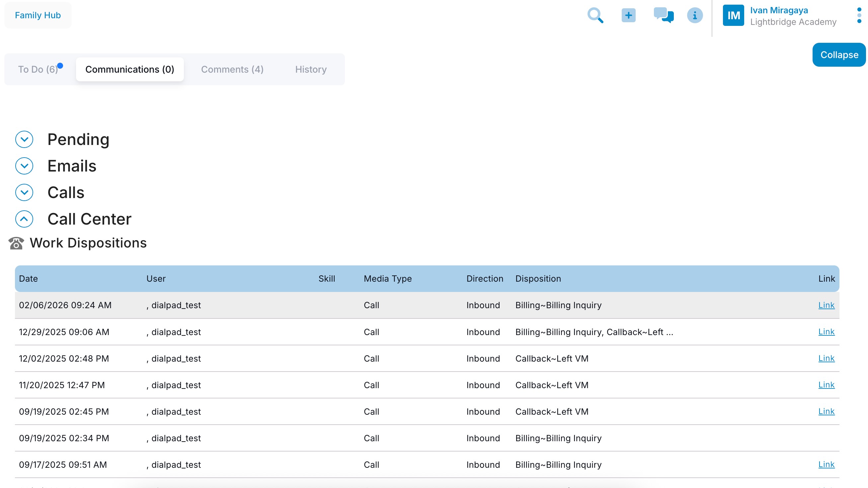The width and height of the screenshot is (868, 488).
Task: Click the IM user avatar
Action: pyautogui.click(x=733, y=16)
